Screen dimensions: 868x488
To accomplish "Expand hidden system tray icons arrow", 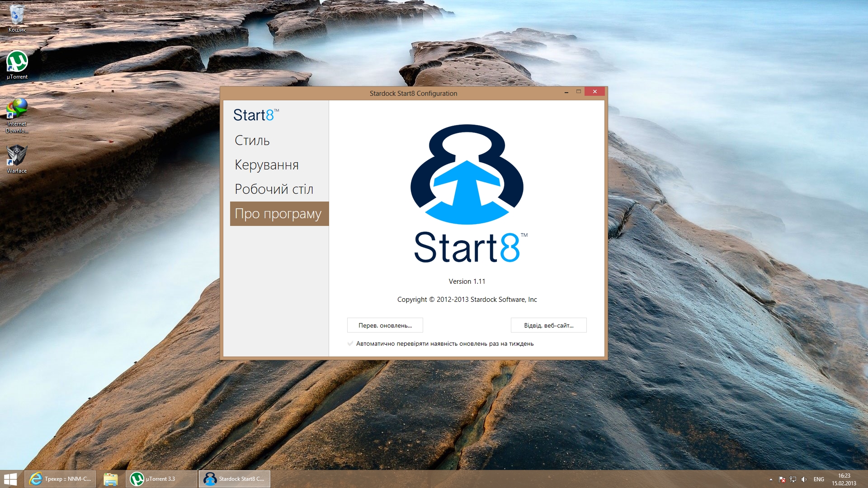I will (771, 479).
